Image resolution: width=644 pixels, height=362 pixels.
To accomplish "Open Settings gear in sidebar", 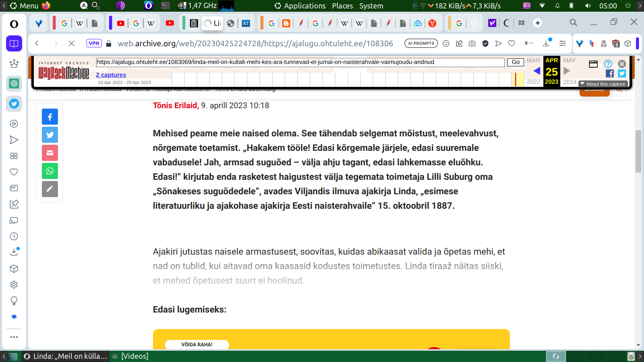I will (14, 285).
